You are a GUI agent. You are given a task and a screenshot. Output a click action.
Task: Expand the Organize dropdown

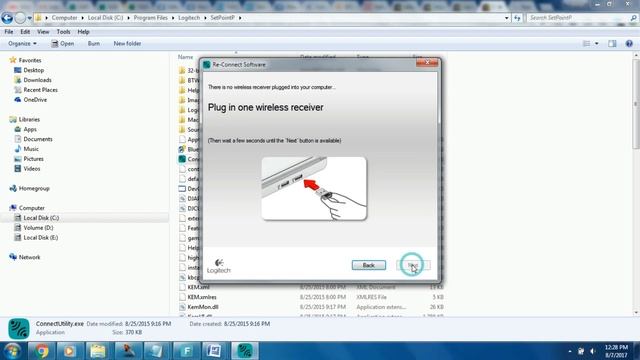(22, 43)
